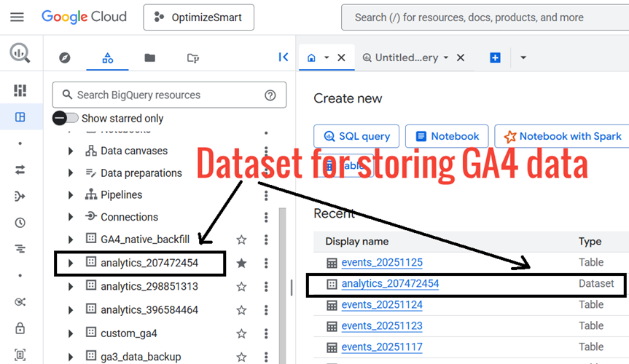Click the BigQuery product icon
Viewport: 629px width, 364px height.
[20, 53]
